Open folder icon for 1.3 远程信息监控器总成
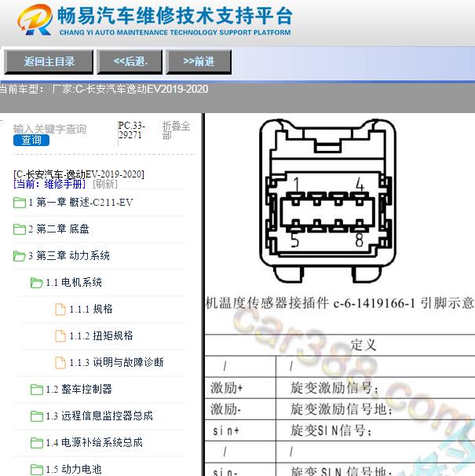 (36, 416)
